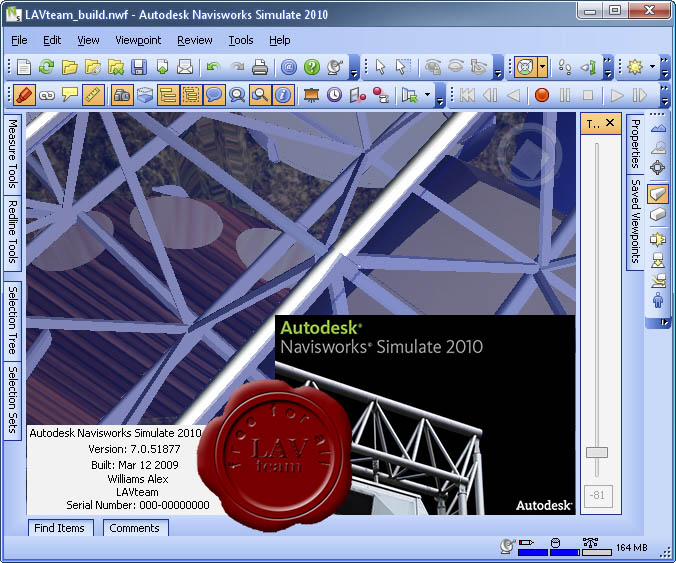Open the Find Items tab
The height and width of the screenshot is (563, 676).
click(x=60, y=528)
